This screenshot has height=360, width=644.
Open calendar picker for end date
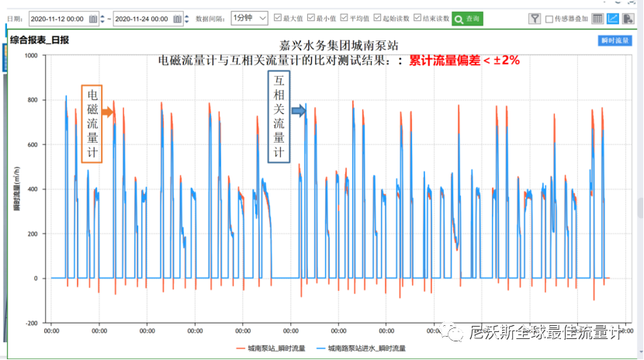click(x=177, y=18)
